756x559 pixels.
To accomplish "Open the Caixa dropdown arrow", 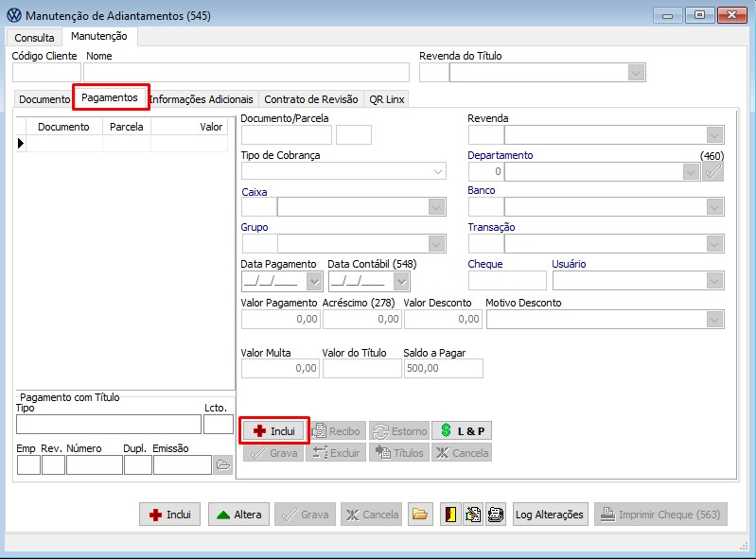I will pyautogui.click(x=436, y=207).
